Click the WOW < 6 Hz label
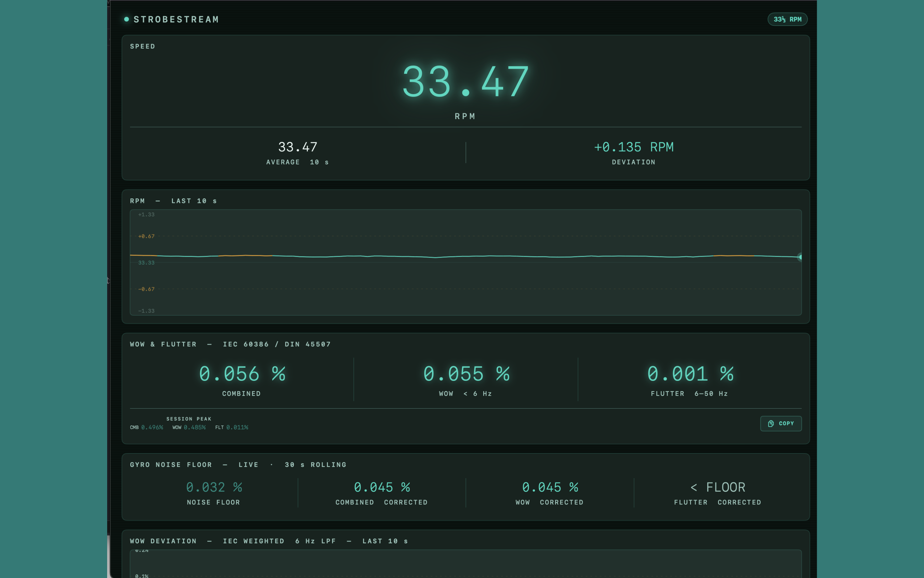The height and width of the screenshot is (578, 924). (466, 394)
